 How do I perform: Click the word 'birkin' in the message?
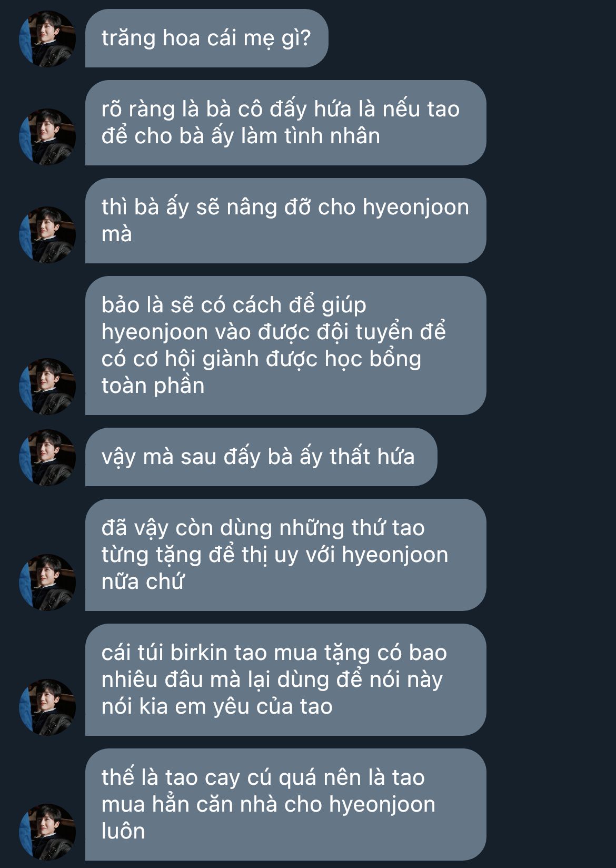(199, 653)
